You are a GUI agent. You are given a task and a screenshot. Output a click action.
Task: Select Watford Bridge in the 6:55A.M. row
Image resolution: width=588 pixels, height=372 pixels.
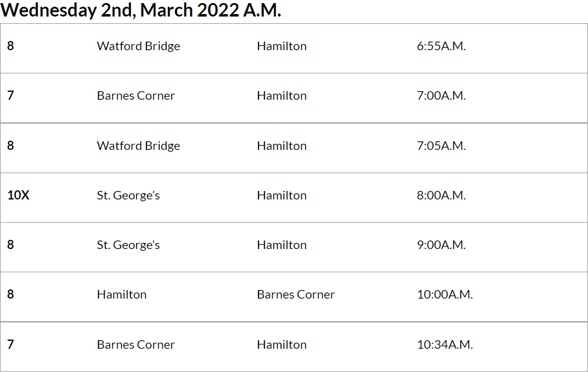tap(138, 46)
